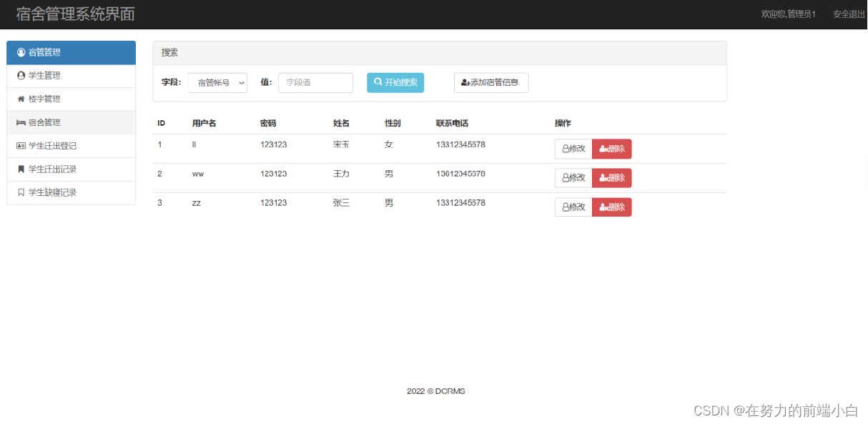Click username cell ww
This screenshot has width=868, height=424.
click(198, 174)
